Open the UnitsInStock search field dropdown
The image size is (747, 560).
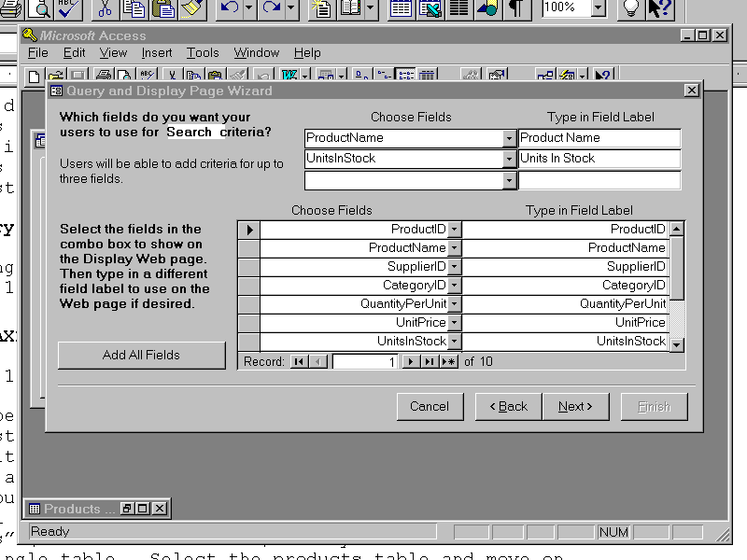pyautogui.click(x=509, y=160)
